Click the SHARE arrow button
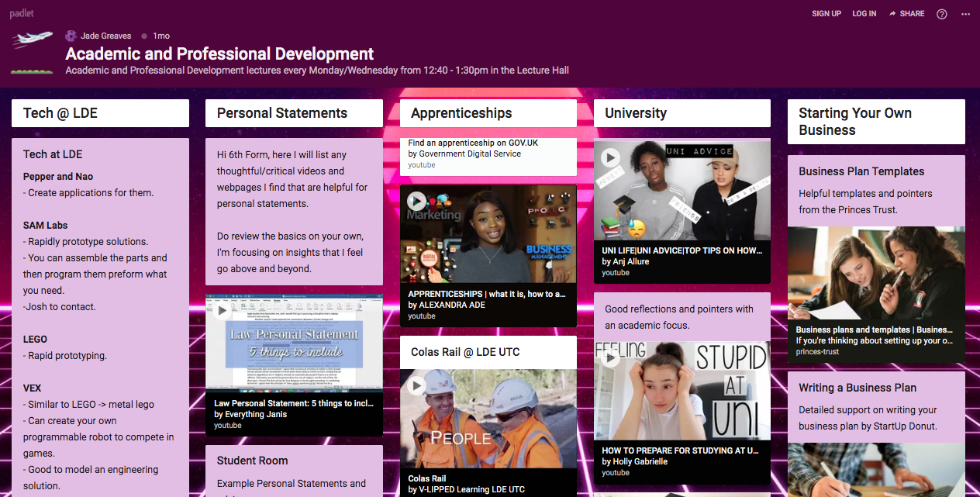 (x=906, y=14)
